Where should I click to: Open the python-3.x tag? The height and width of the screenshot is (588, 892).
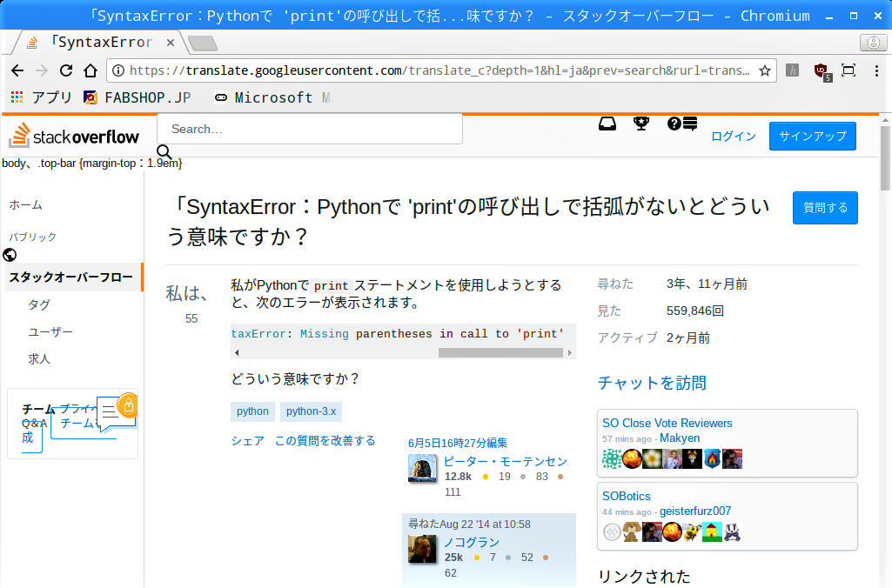click(311, 411)
